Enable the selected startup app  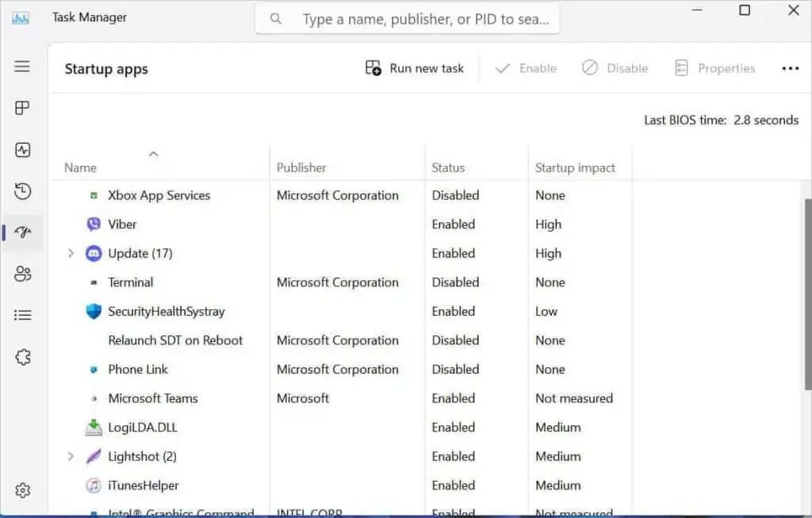coord(525,68)
